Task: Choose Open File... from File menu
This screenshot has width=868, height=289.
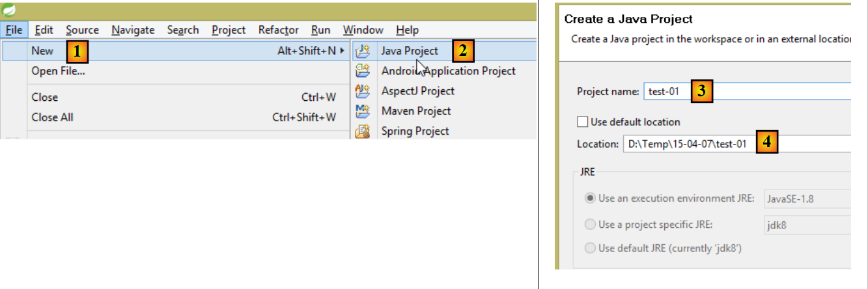Action: (58, 71)
